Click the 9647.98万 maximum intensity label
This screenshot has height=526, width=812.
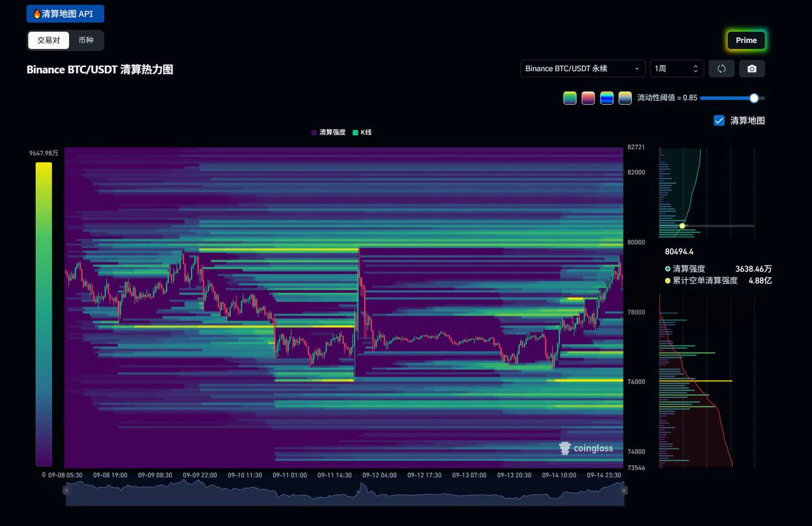(x=43, y=153)
